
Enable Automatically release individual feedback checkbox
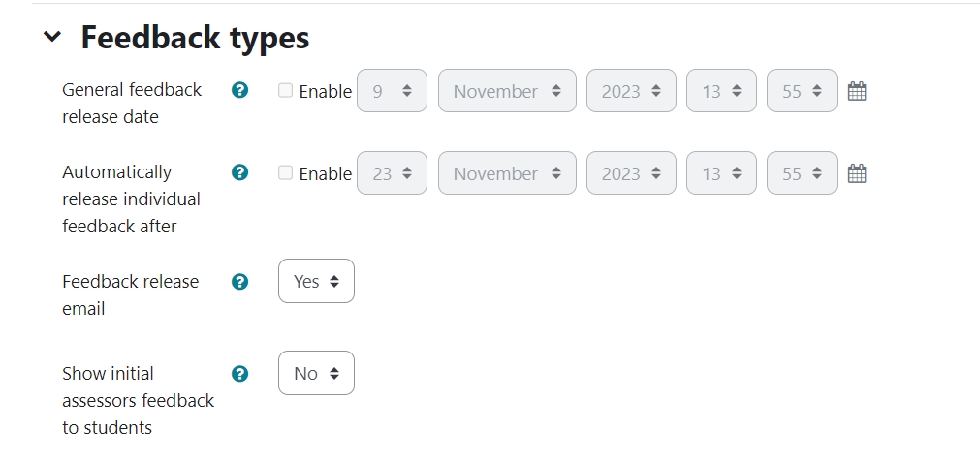pyautogui.click(x=286, y=172)
